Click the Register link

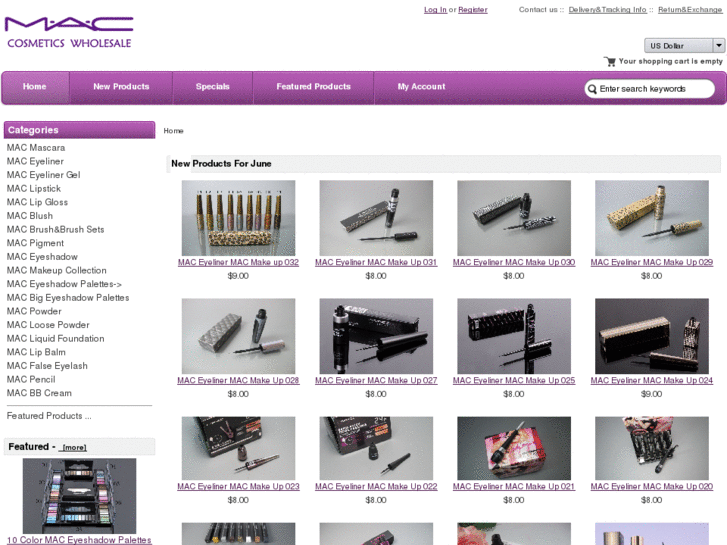[472, 10]
